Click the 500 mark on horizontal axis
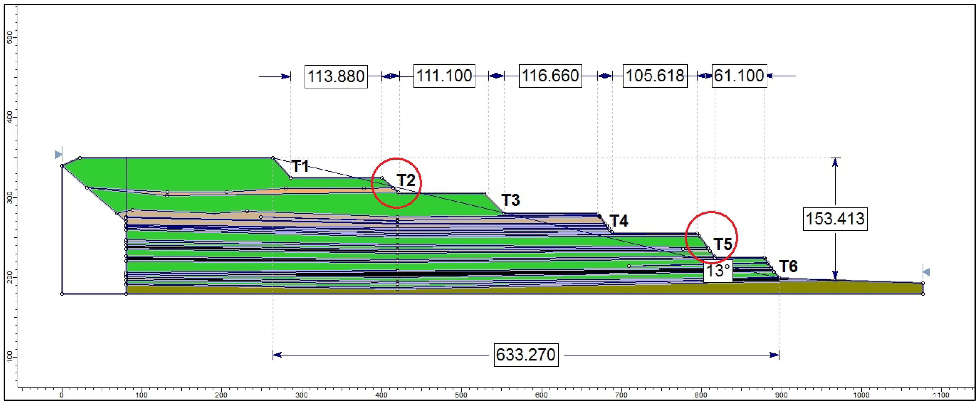980x406 pixels. (x=461, y=395)
